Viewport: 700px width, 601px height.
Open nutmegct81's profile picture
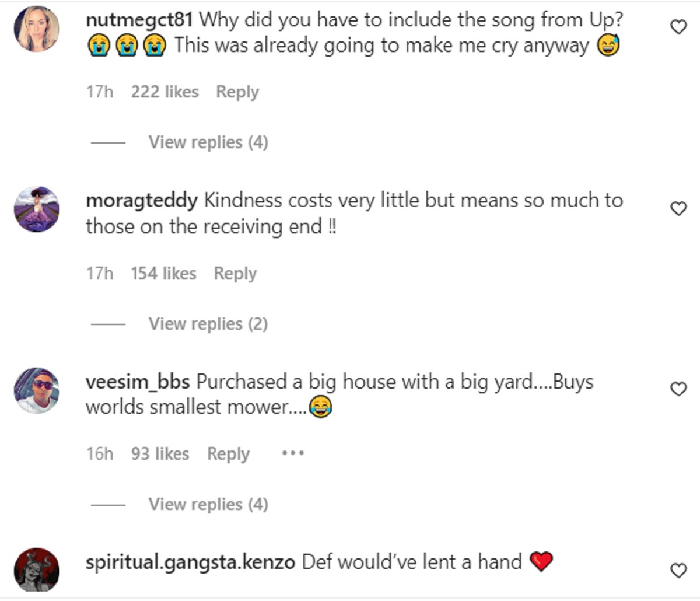pos(37,29)
